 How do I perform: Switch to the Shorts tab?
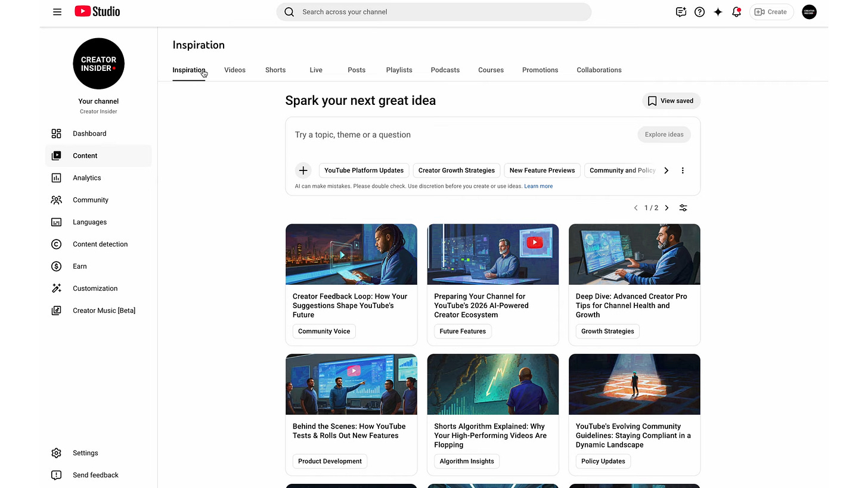[x=275, y=70]
